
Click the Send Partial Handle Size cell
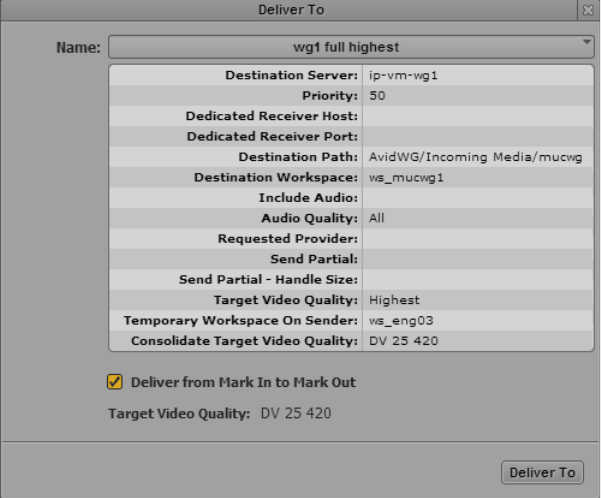coord(478,279)
